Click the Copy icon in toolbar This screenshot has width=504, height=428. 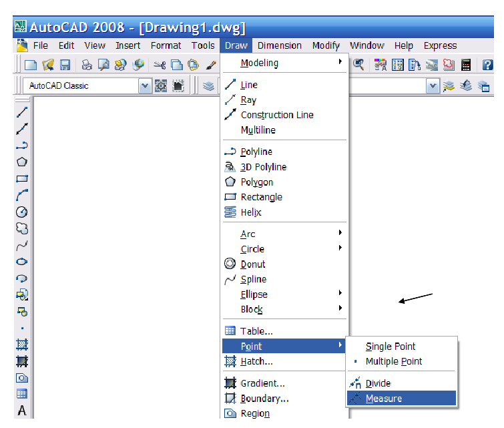point(176,65)
